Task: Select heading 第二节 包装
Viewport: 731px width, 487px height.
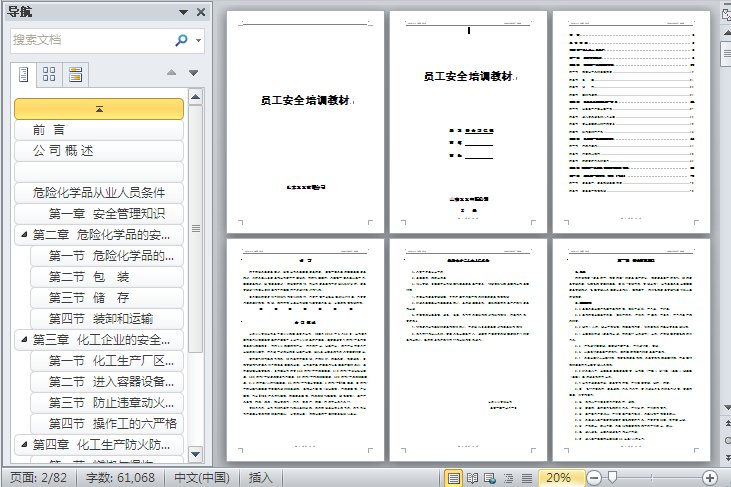Action: click(107, 277)
